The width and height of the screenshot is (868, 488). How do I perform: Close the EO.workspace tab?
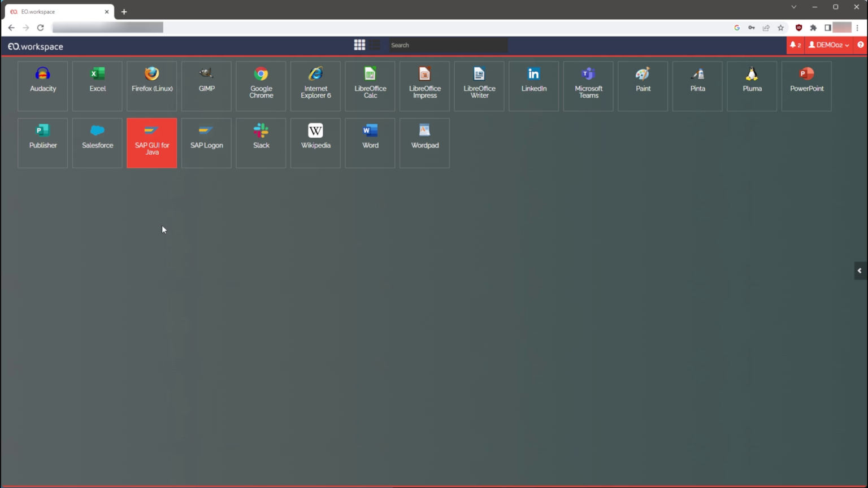[x=107, y=12]
